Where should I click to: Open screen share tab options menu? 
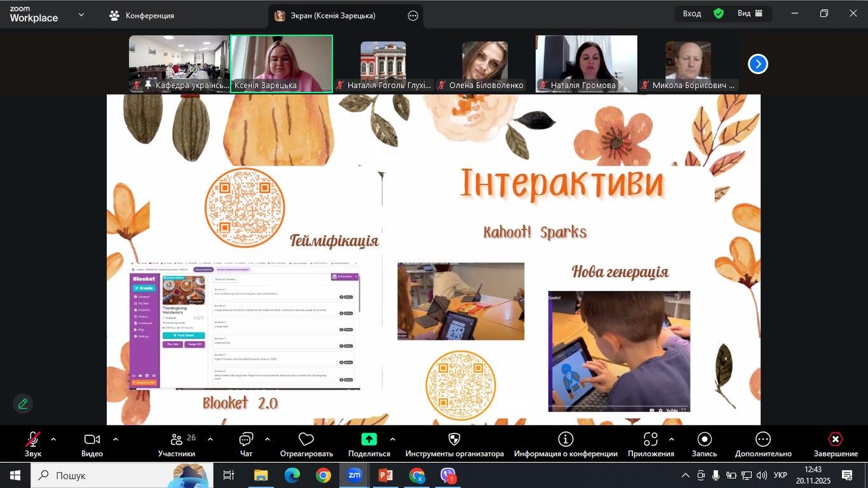413,16
